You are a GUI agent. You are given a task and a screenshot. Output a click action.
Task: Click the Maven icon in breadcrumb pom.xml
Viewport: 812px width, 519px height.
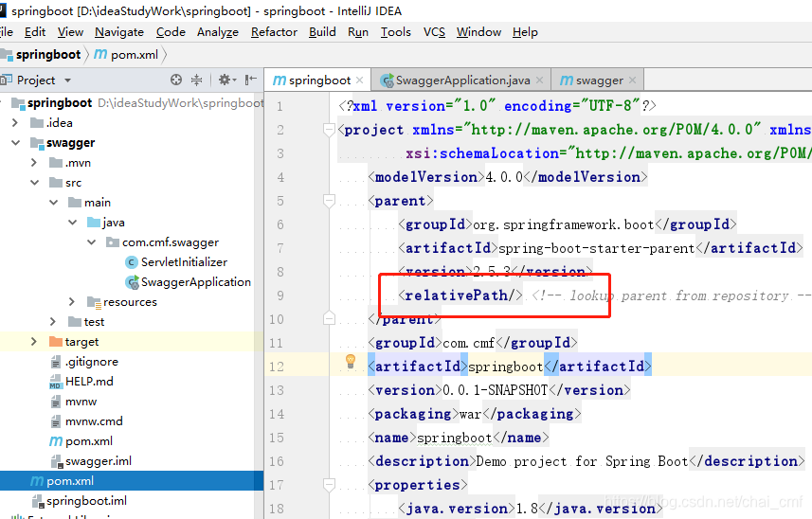100,54
